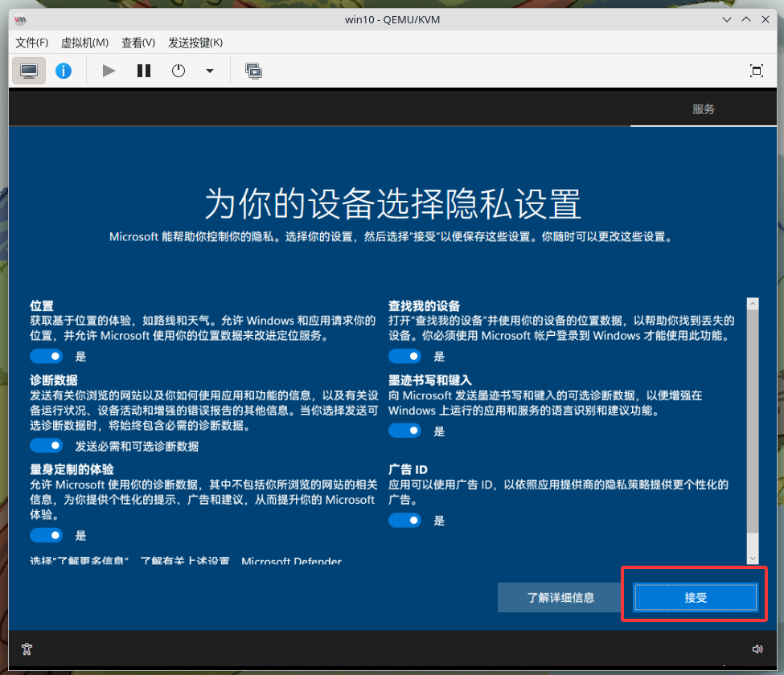This screenshot has width=784, height=675.
Task: Click the 广告 ID section title
Action: (408, 469)
